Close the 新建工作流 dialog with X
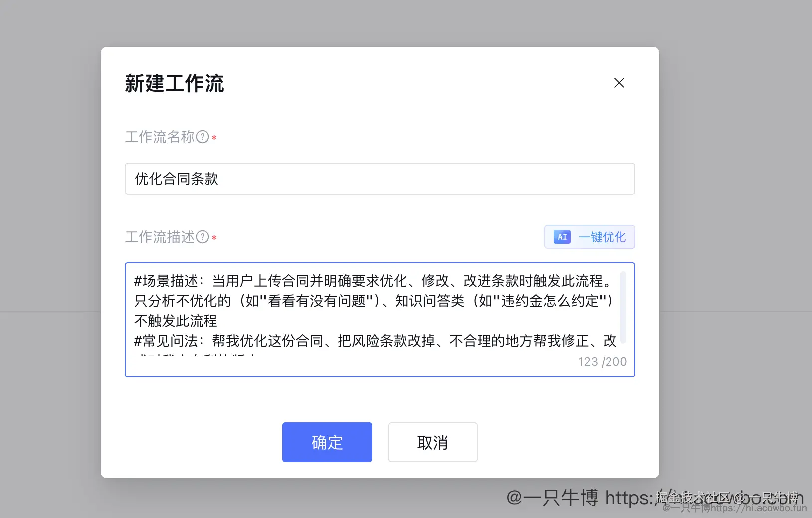This screenshot has width=812, height=518. (619, 83)
